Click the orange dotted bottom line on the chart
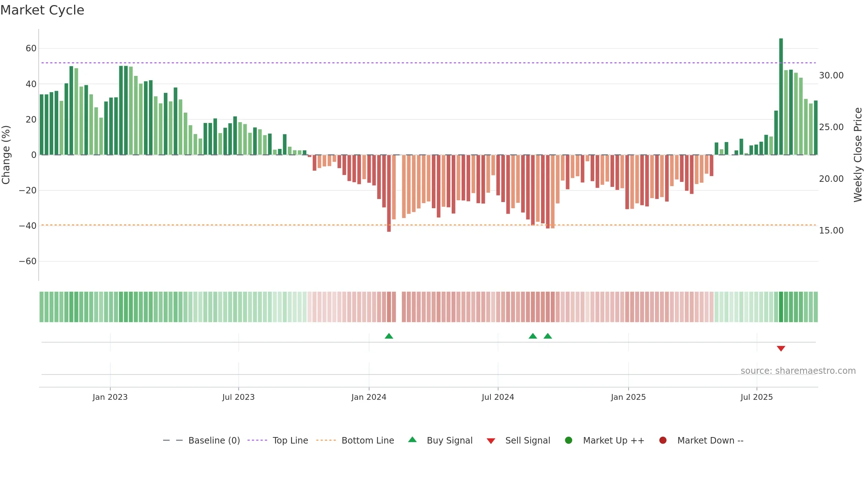The image size is (868, 488). click(429, 225)
